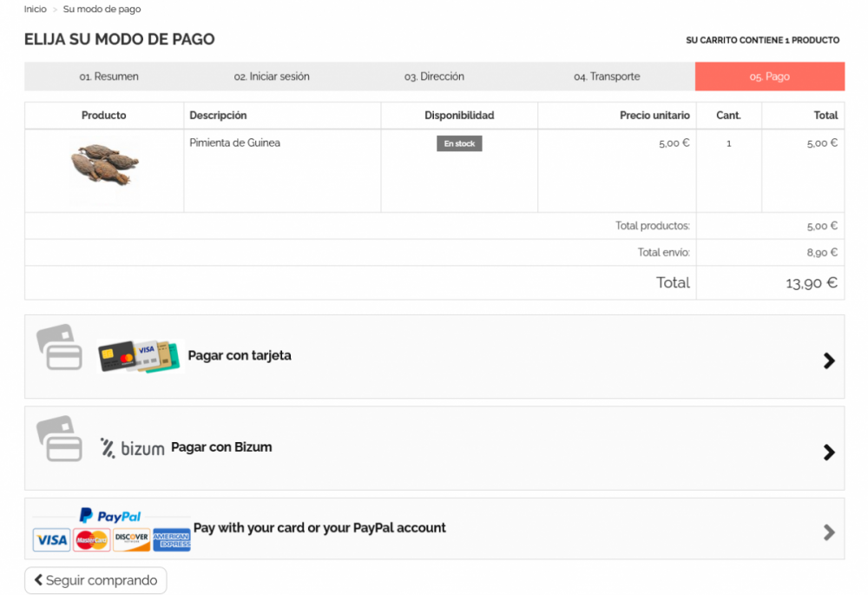Click the gray card icon beside Pagar con tarjeta
868x595 pixels.
59,347
